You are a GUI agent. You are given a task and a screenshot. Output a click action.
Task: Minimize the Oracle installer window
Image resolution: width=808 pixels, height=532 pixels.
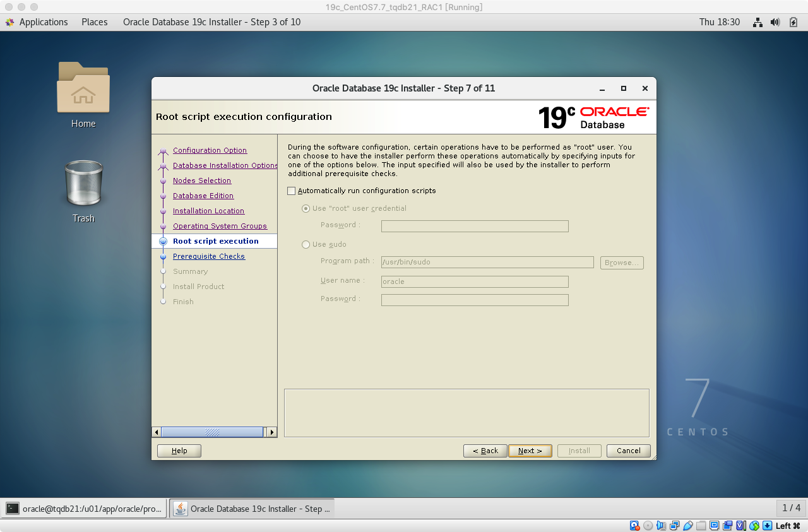click(x=602, y=88)
